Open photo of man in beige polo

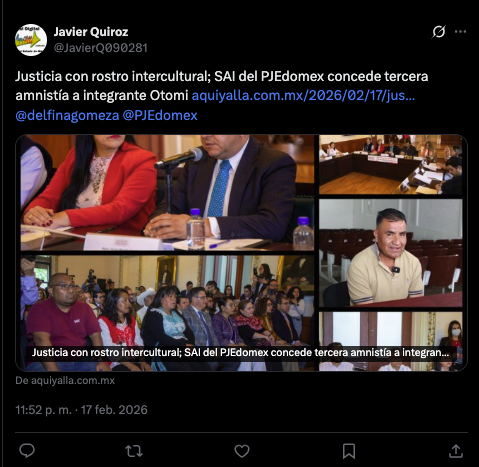pos(391,253)
